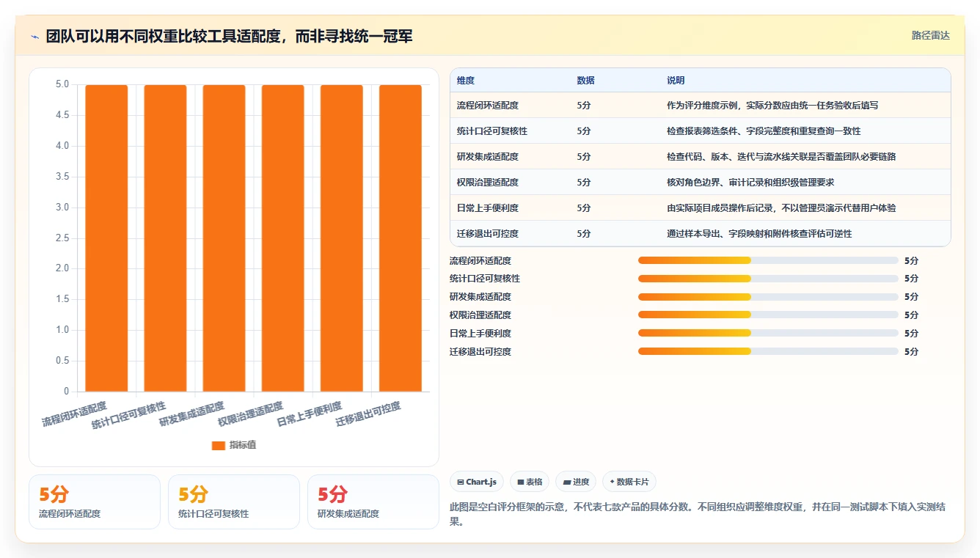This screenshot has width=980, height=558.
Task: Select the 进度 tag
Action: click(x=576, y=482)
